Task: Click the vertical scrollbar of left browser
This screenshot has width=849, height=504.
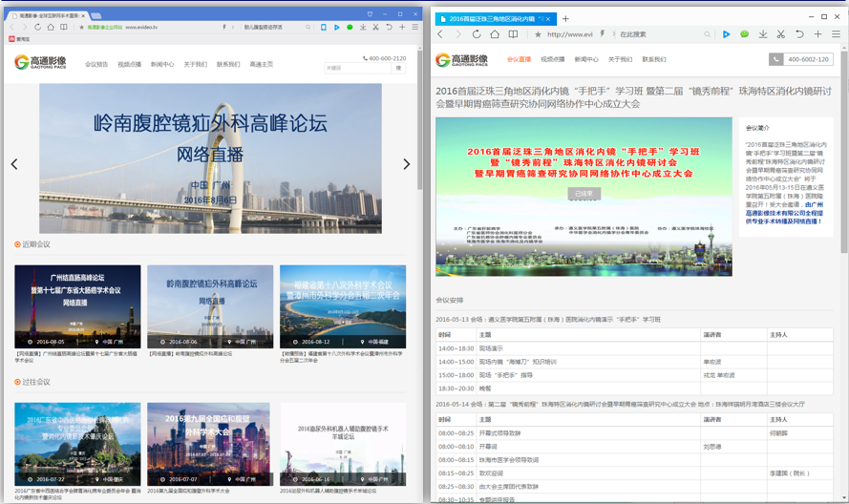Action: click(x=419, y=119)
